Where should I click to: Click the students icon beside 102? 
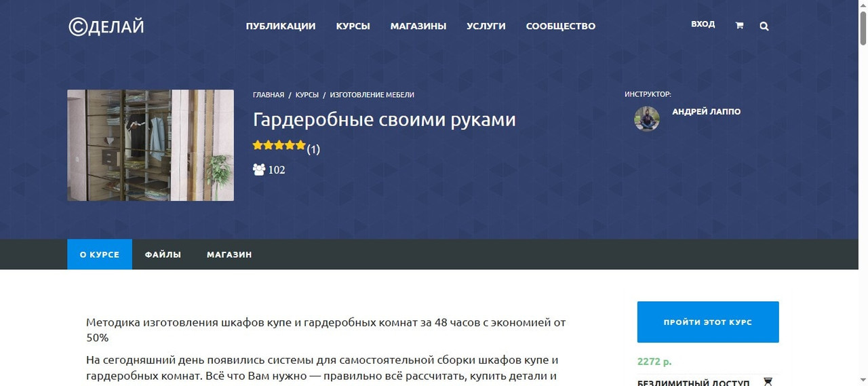tap(258, 170)
